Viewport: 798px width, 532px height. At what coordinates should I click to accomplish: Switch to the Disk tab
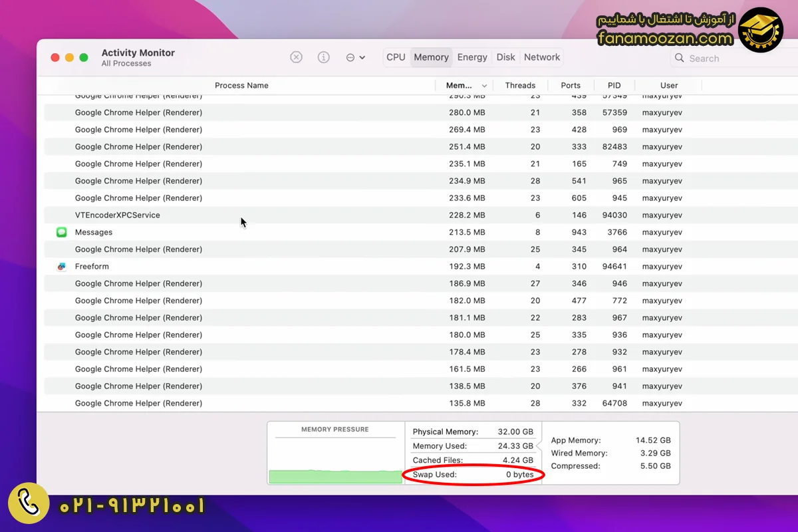[x=505, y=57]
